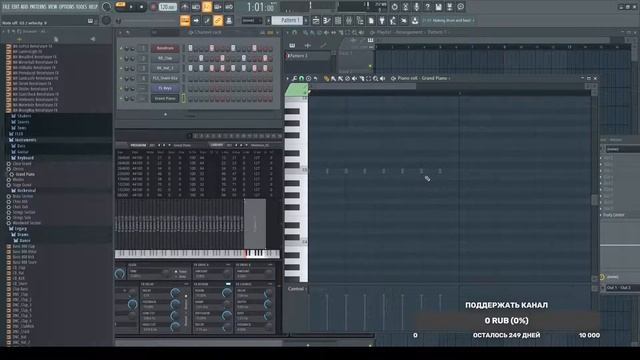Open the HELP menu
The width and height of the screenshot is (640, 360).
[93, 7]
